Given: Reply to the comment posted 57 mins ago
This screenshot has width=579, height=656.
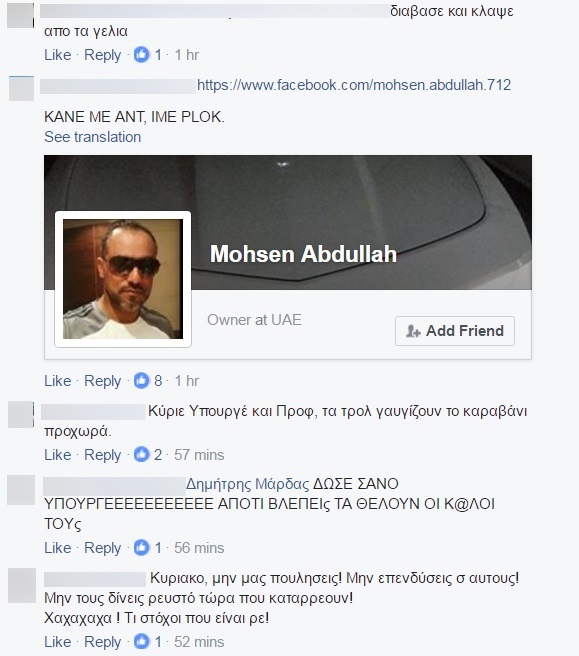Looking at the screenshot, I should pos(102,455).
